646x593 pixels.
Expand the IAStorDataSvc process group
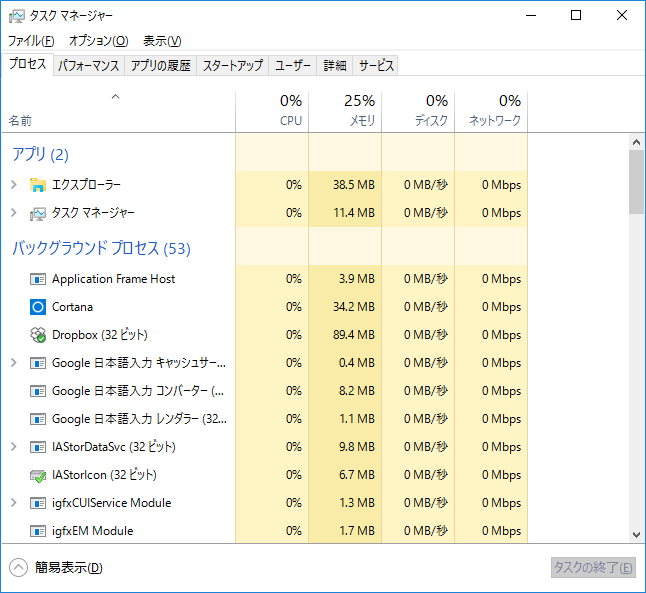coord(13,447)
